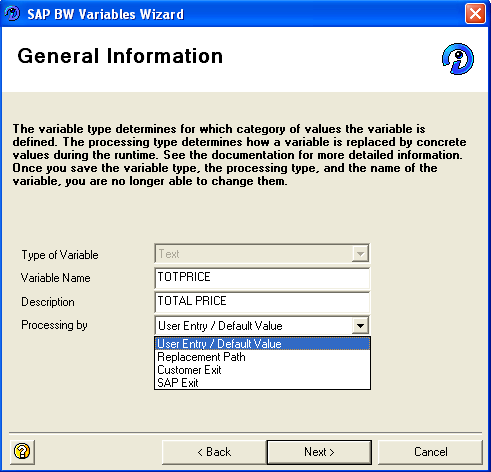Click the Description field containing TOTAL PRICE

point(262,302)
